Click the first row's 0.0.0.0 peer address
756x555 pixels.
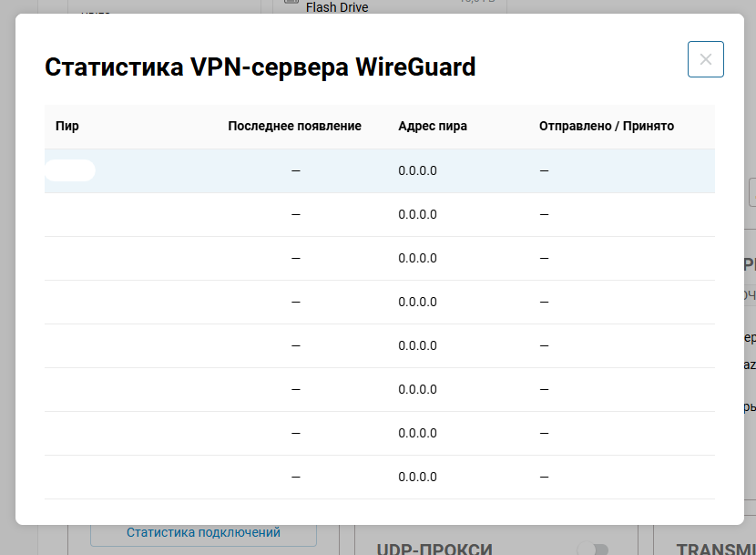[x=417, y=170]
